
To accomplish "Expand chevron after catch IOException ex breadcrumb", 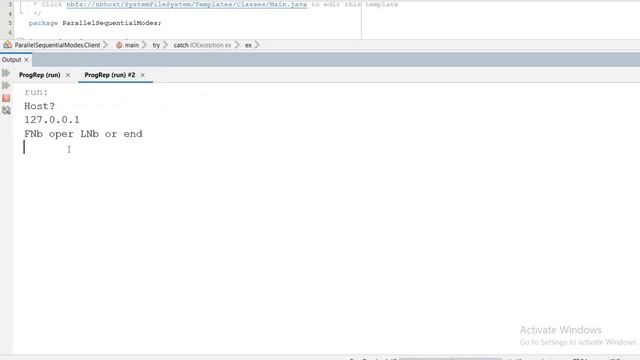I will [237, 45].
